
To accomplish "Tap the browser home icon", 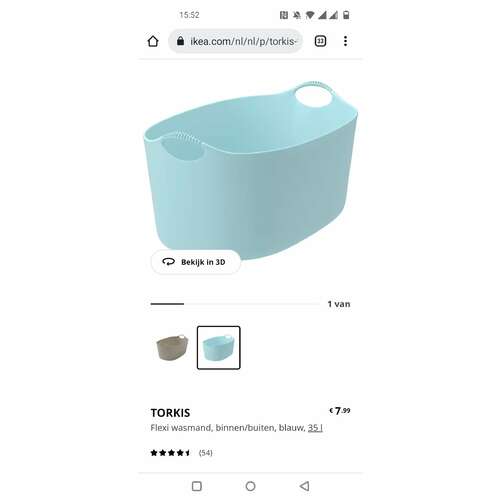I will 153,41.
